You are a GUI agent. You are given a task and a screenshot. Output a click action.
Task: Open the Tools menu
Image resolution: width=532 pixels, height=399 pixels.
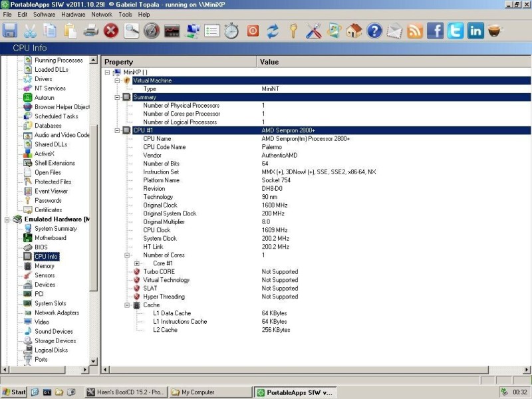(x=125, y=15)
